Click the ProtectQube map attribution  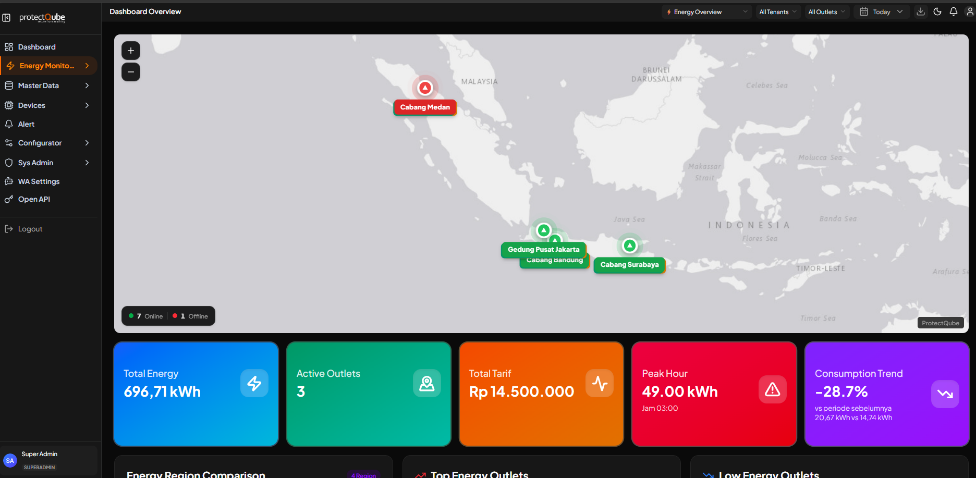941,323
